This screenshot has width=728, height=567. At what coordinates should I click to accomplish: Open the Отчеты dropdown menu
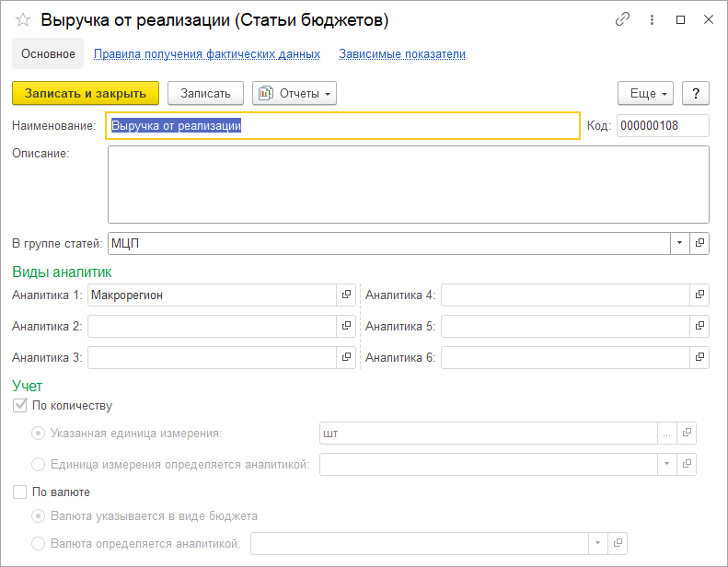click(x=295, y=93)
